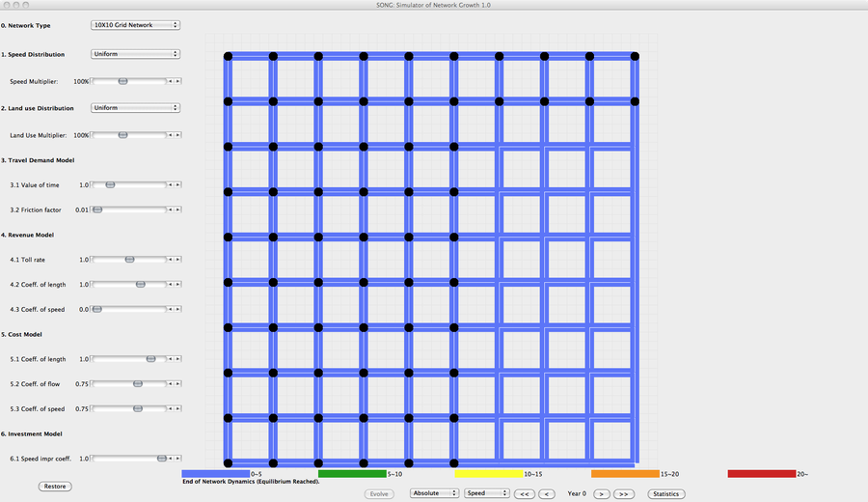Click the red 20~ legend swatch
This screenshot has height=502, width=868.
[762, 474]
